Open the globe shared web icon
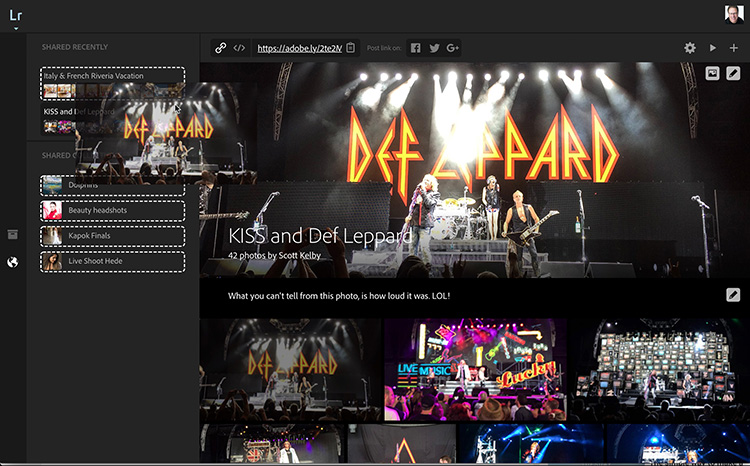750x466 pixels. [12, 262]
